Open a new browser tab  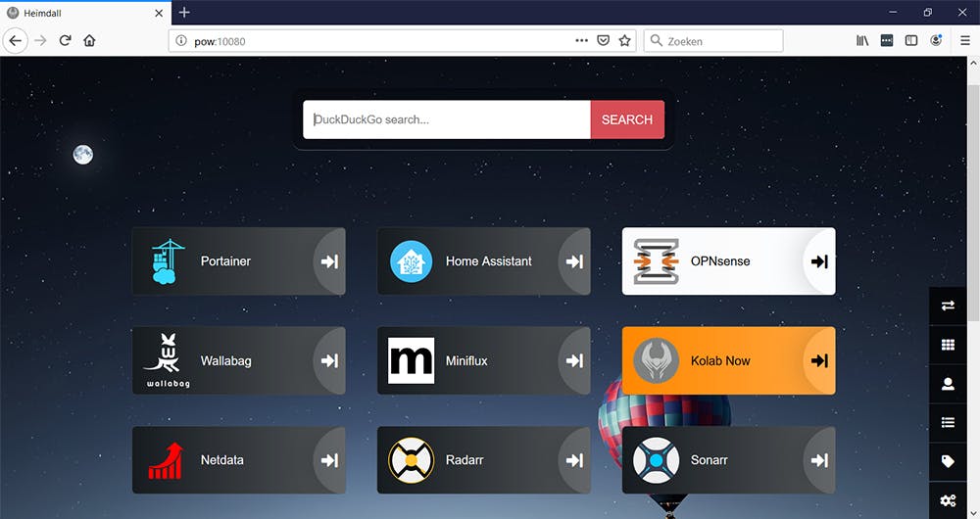[184, 12]
